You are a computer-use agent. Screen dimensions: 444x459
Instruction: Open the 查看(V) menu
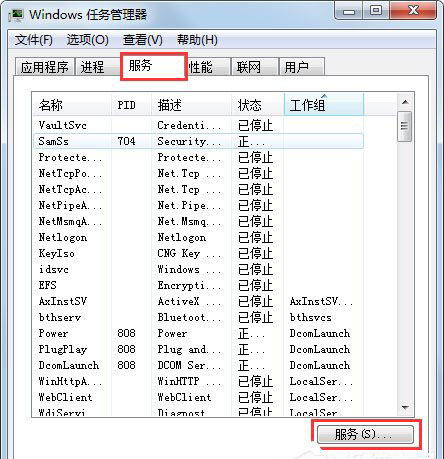tap(143, 40)
